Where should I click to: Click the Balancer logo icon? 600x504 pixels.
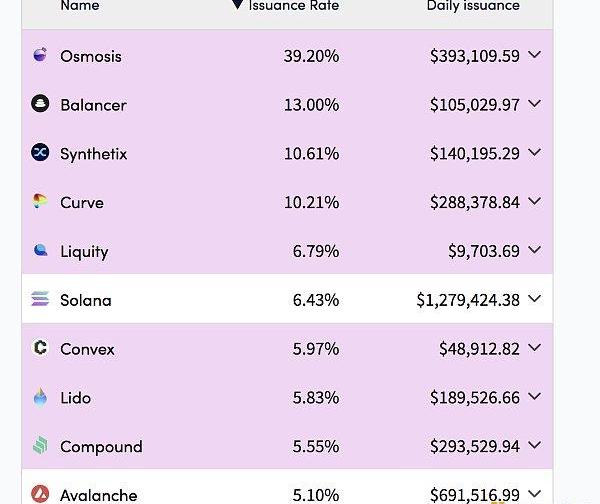click(x=40, y=103)
